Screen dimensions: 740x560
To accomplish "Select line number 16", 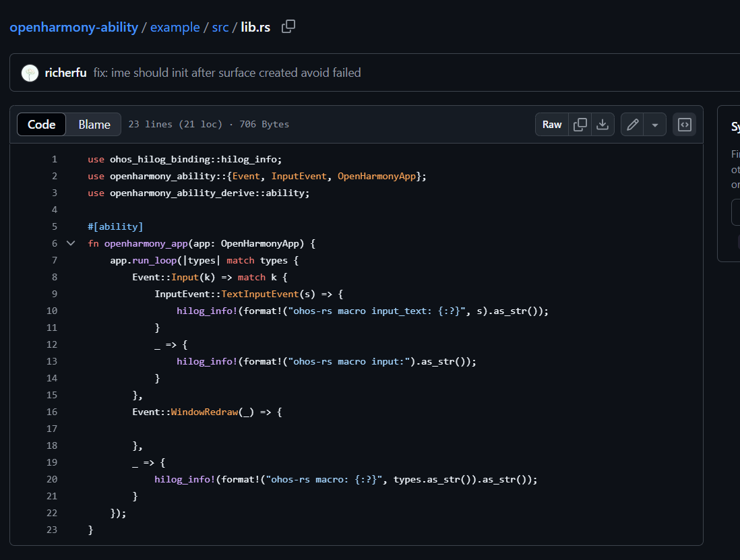I will point(52,412).
